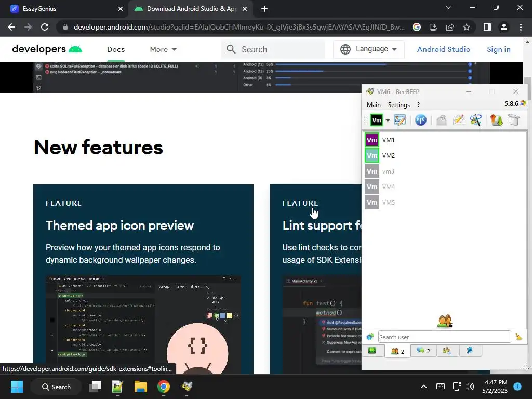Open the status dropdown arrow beside Vm avatar

pos(388,120)
